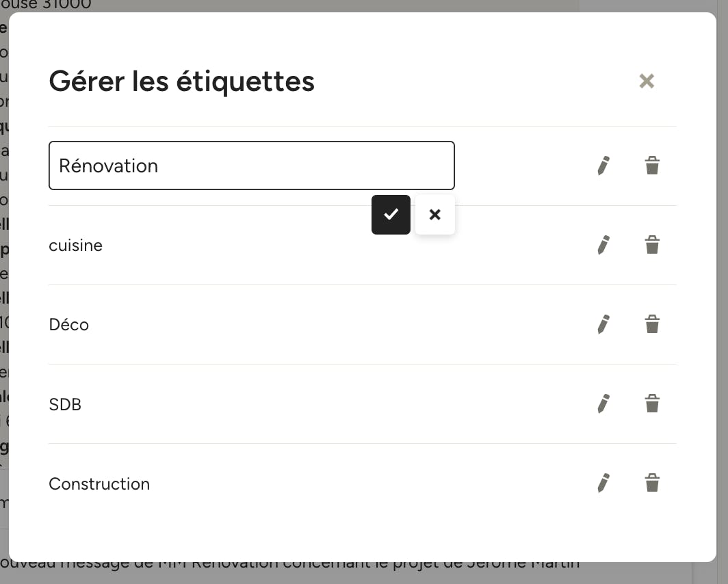Select the SDB label text
Image resolution: width=728 pixels, height=584 pixels.
point(65,404)
